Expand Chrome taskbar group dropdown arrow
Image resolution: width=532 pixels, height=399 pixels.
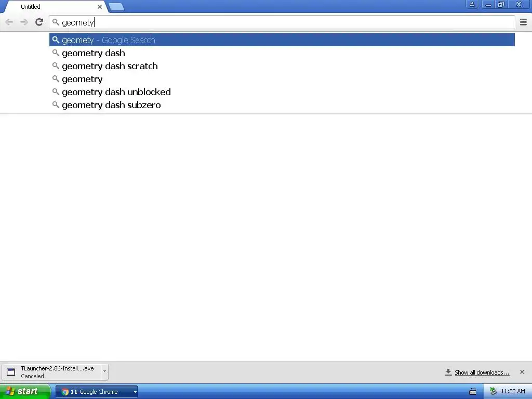click(x=135, y=392)
